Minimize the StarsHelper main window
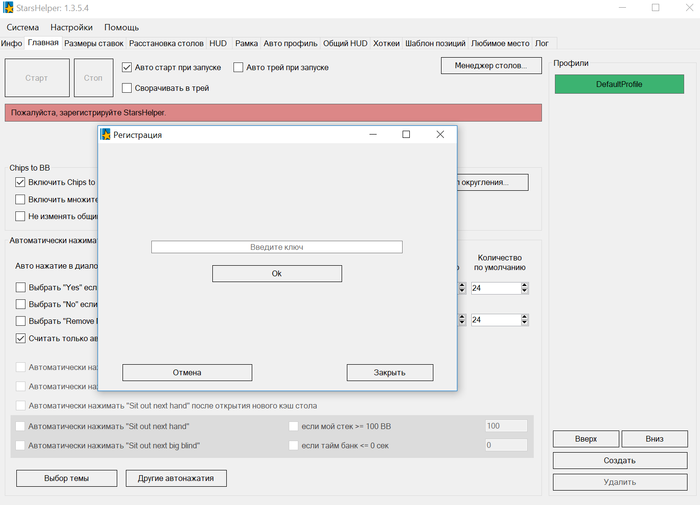700x505 pixels. tap(622, 8)
